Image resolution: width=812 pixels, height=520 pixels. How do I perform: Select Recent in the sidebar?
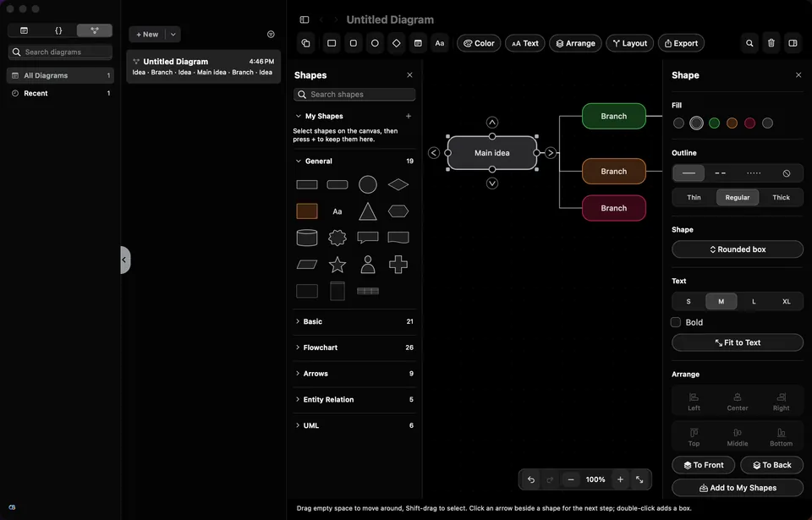coord(60,93)
